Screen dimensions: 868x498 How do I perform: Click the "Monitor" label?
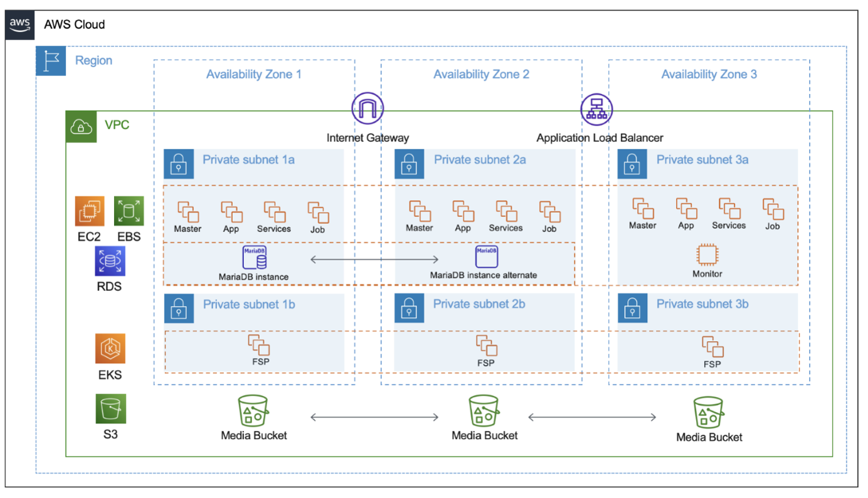[707, 273]
